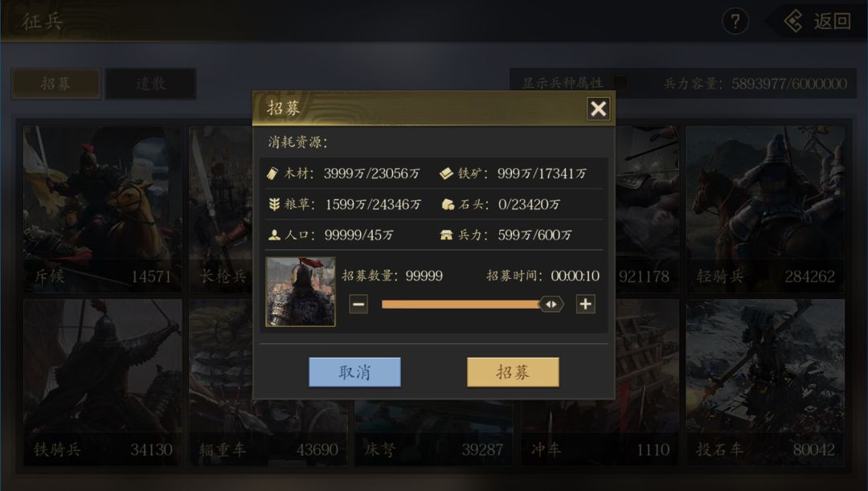This screenshot has height=491, width=868.
Task: Decrease recruit quantity with minus button
Action: (358, 304)
